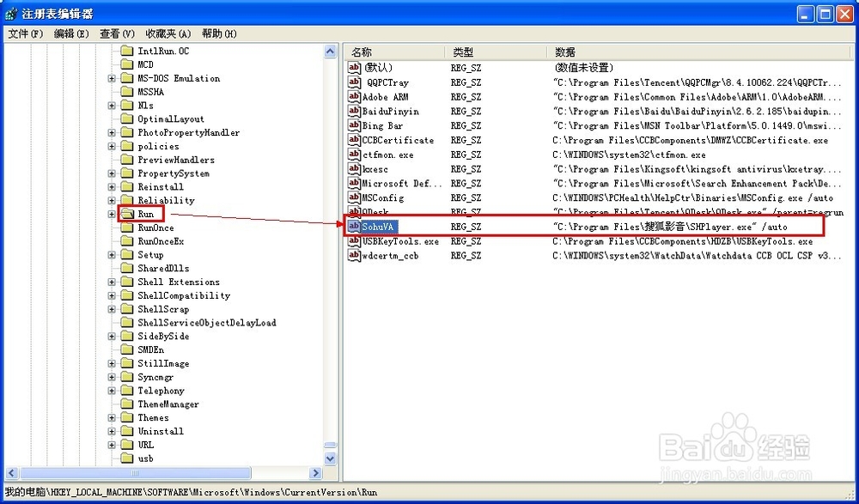Expand the policies key
This screenshot has width=859, height=504.
pyautogui.click(x=112, y=146)
